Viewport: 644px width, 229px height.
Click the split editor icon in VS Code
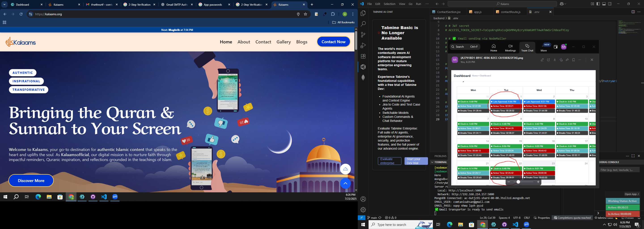click(633, 12)
